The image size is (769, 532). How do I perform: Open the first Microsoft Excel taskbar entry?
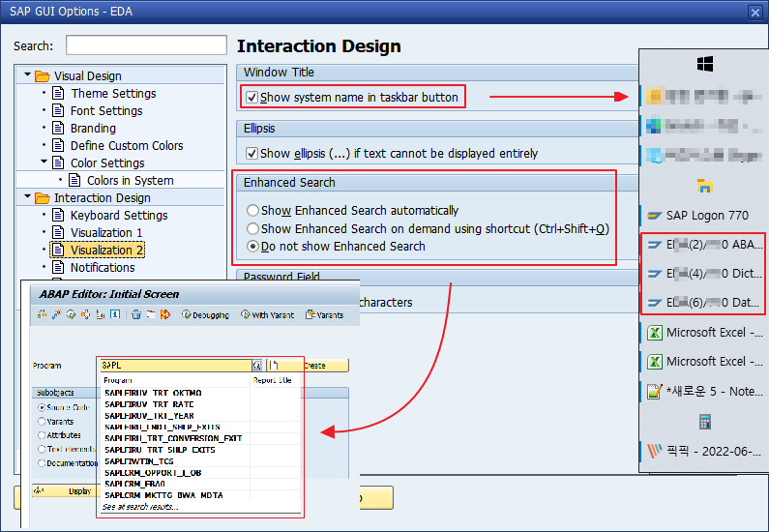[705, 333]
